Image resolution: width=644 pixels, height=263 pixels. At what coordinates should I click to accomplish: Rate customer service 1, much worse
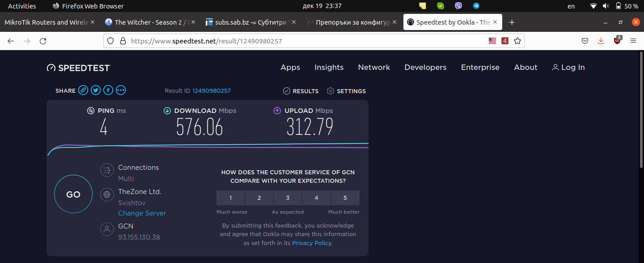pos(231,198)
